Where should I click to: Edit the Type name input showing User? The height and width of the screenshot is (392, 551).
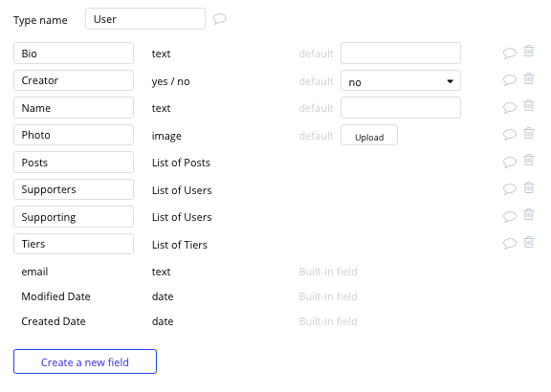[x=145, y=19]
